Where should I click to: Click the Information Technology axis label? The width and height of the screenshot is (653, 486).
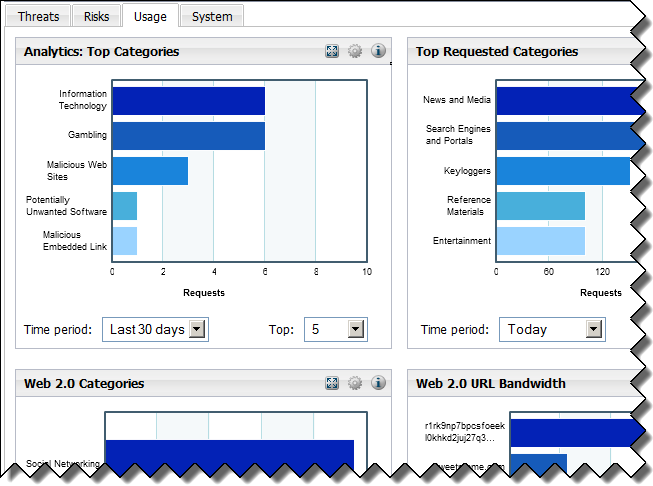click(x=82, y=100)
